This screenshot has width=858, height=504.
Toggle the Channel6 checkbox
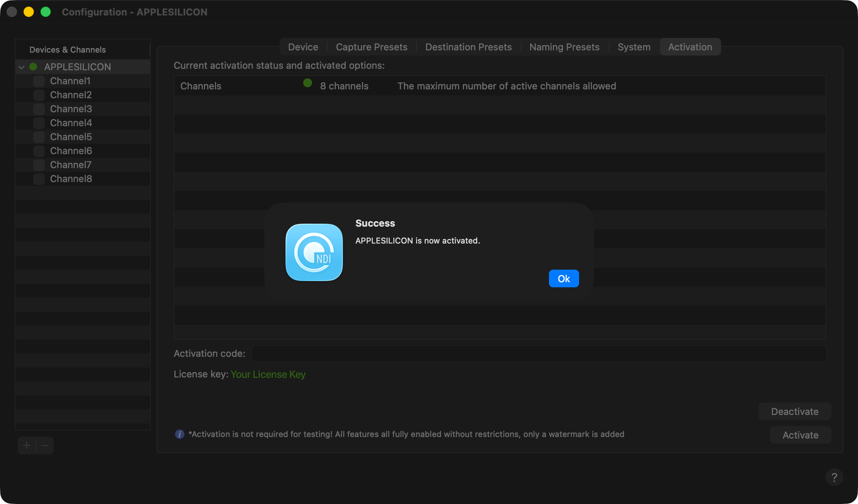click(39, 151)
